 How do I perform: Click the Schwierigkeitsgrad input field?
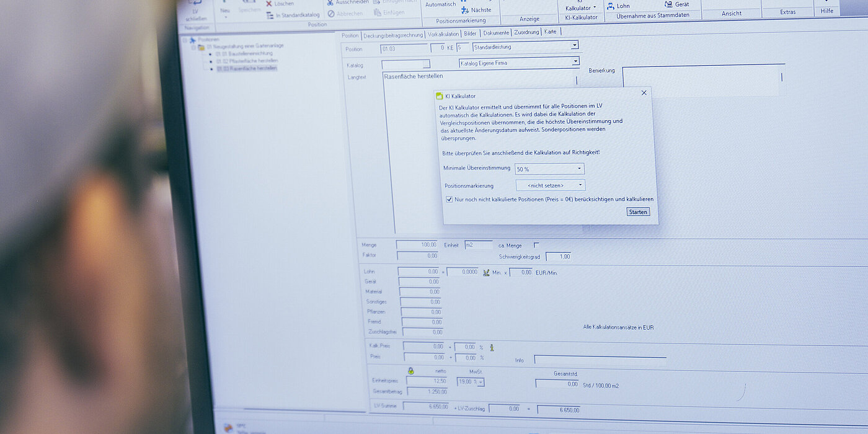[x=558, y=257]
